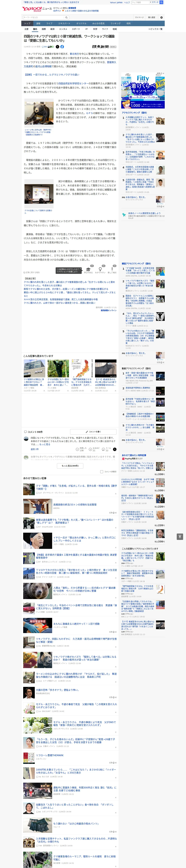Screen dimensions: 186x868
Task: Open the ランキング tab
Action: [115, 23]
